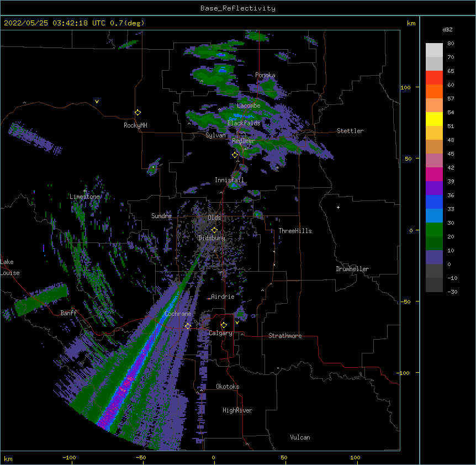The height and width of the screenshot is (465, 476).
Task: Click the Sylvan label
Action: pos(215,135)
